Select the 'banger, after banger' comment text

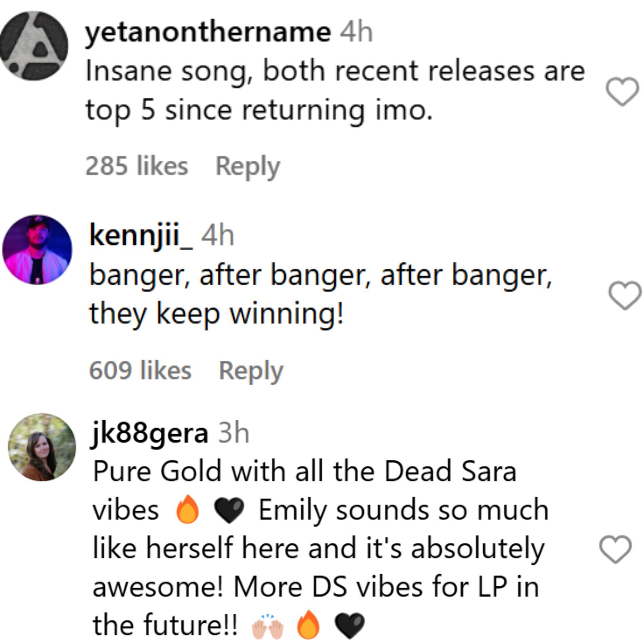(321, 294)
